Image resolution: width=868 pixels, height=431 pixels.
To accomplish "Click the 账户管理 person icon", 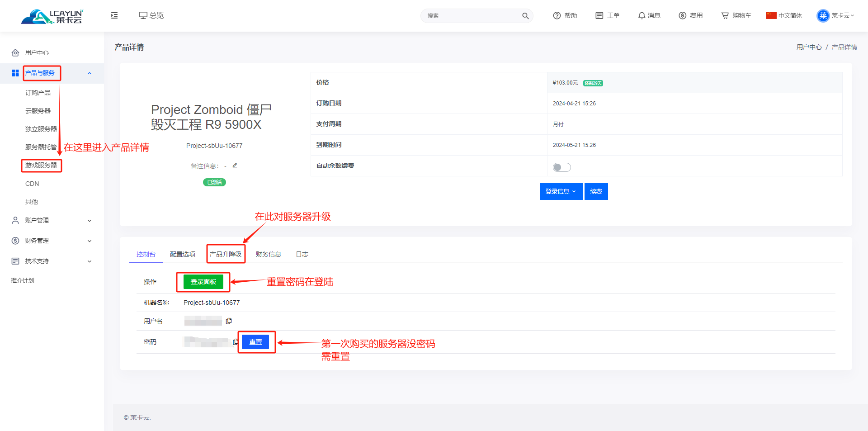I will [15, 220].
